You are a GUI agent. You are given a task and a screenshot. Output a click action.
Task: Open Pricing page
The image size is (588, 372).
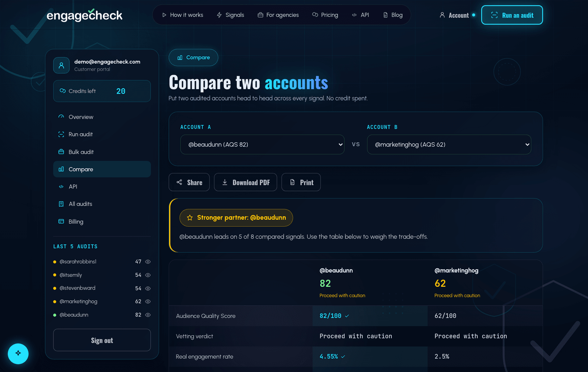tap(325, 15)
